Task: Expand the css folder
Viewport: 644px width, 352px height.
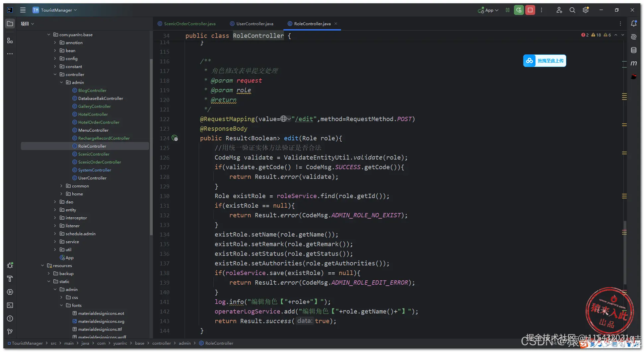Action: click(x=61, y=297)
